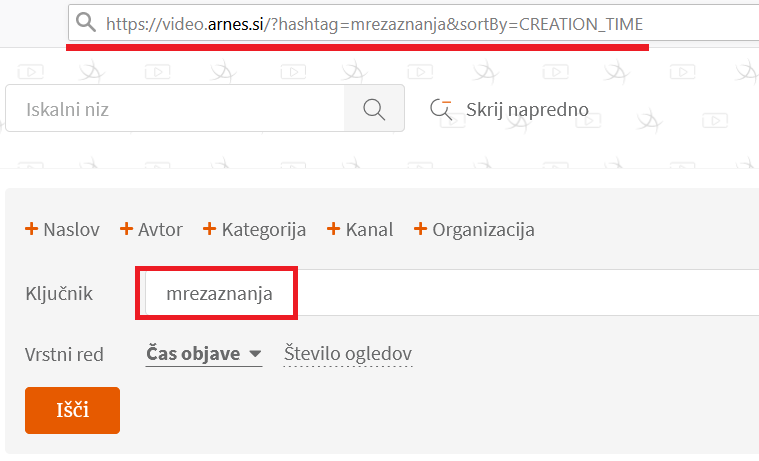Screen dimensions: 759x461
Task: Click the advanced search icon beside Skrij napredno
Action: tap(441, 109)
